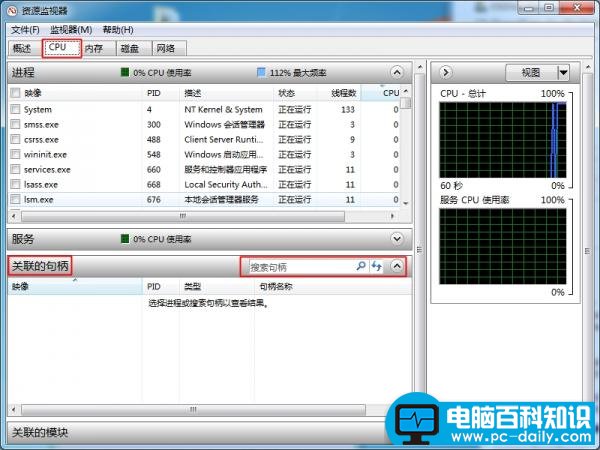This screenshot has width=600, height=450.
Task: Select the System process row name
Action: [x=38, y=110]
